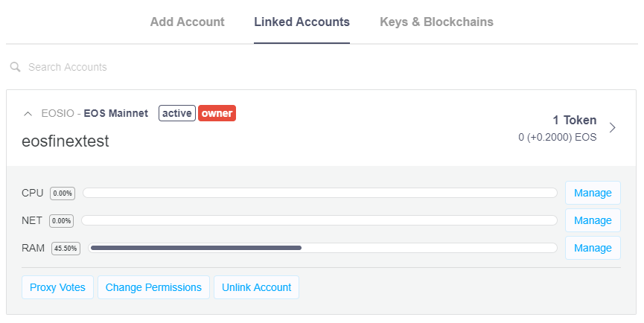The width and height of the screenshot is (644, 323).
Task: Manage NET resources
Action: pos(593,220)
